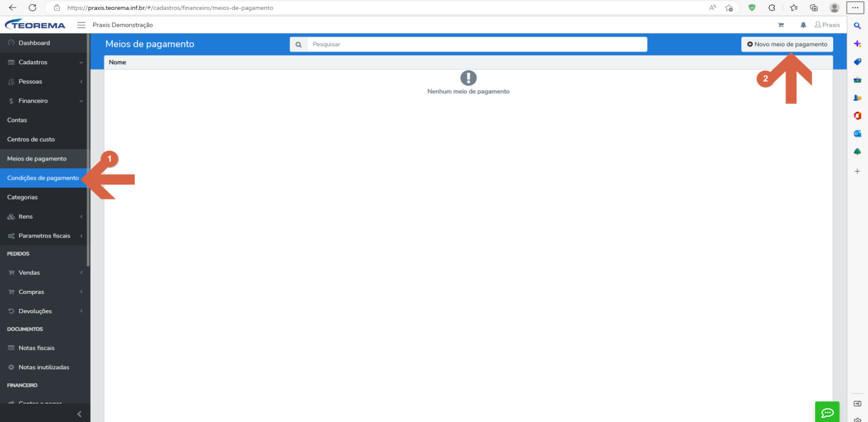The image size is (868, 422).
Task: Open Shopping tag icon in Edge sidebar
Action: pos(857,62)
